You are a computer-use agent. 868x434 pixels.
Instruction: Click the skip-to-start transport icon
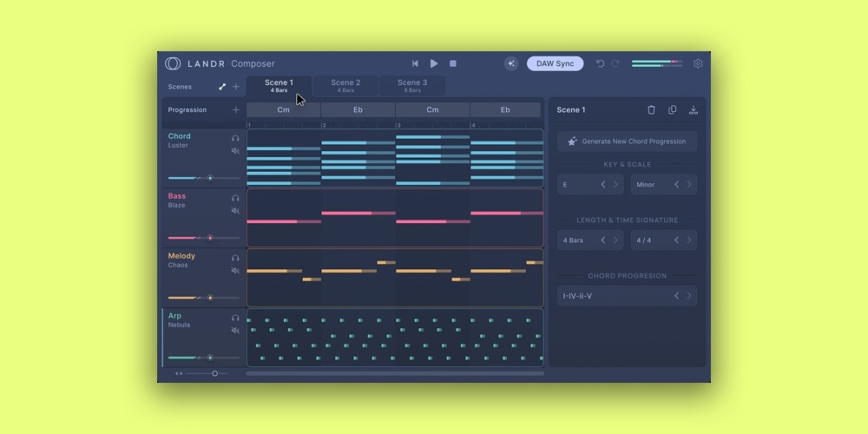(x=415, y=63)
